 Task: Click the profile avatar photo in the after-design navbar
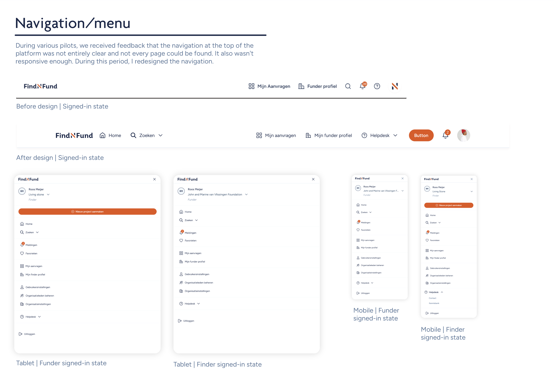coord(464,135)
